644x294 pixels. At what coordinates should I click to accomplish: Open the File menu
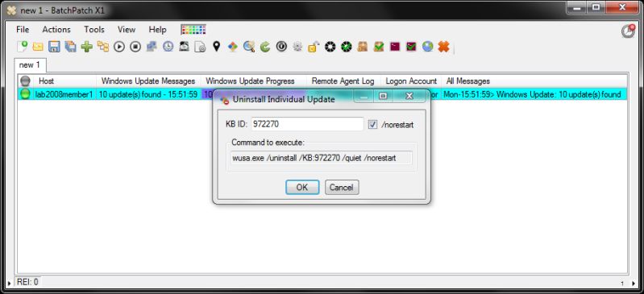23,30
